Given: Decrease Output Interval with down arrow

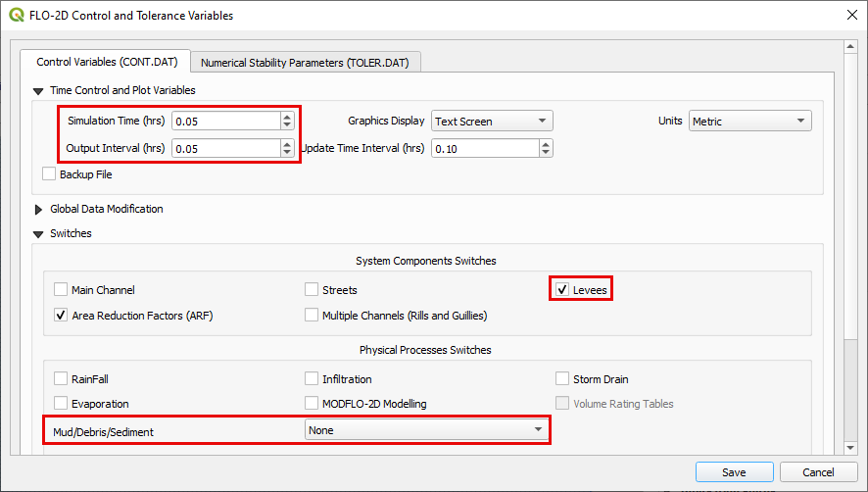Looking at the screenshot, I should tap(287, 153).
